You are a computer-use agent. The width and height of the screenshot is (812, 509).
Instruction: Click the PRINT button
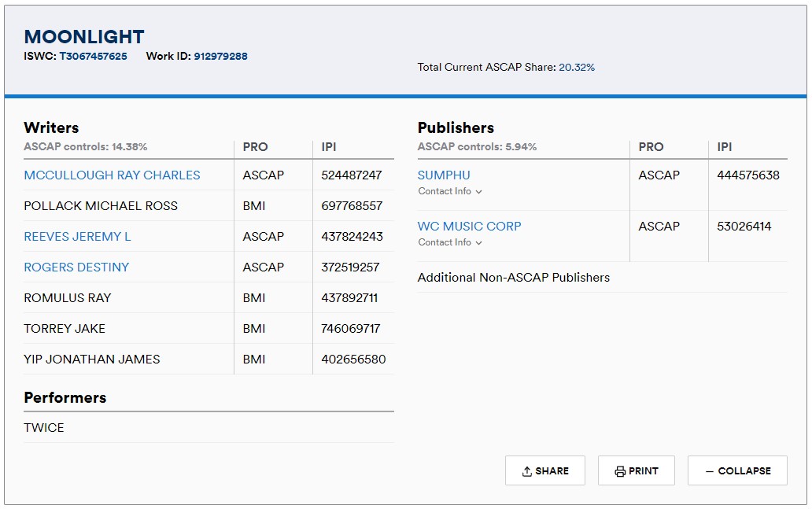[636, 470]
